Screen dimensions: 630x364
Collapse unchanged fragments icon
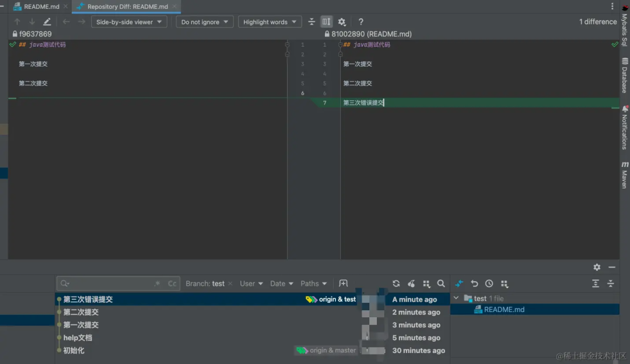point(311,22)
